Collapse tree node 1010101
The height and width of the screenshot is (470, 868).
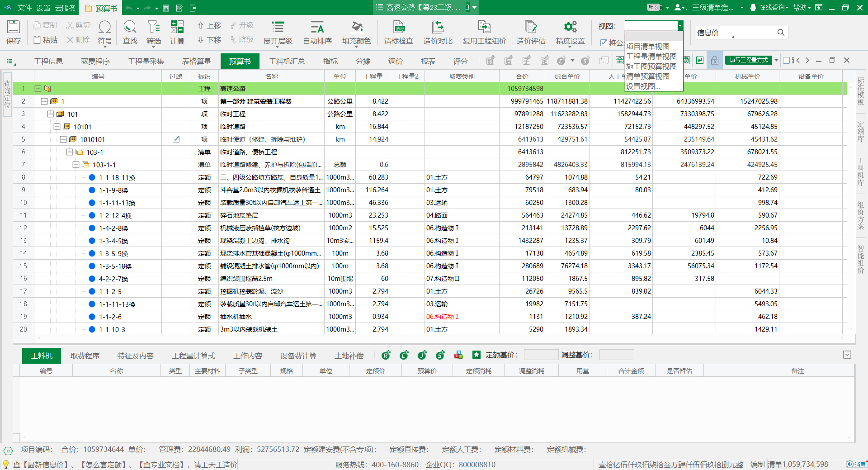[63, 139]
